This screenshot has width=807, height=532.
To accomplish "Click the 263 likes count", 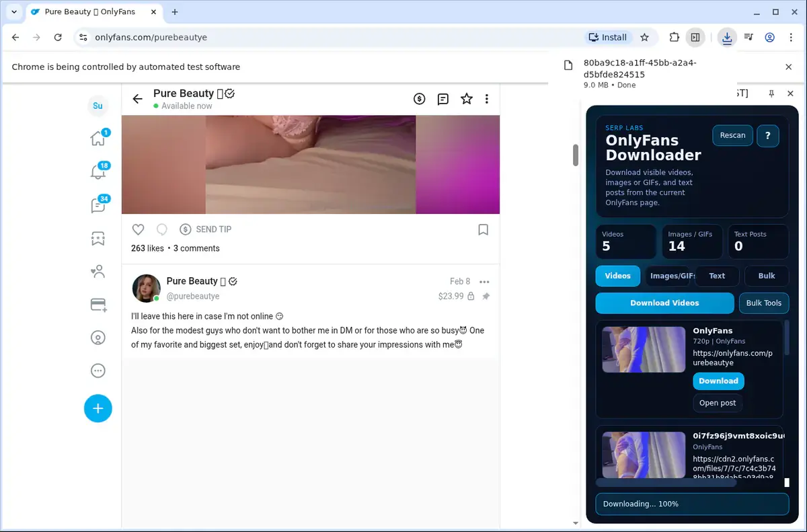I will click(x=147, y=248).
